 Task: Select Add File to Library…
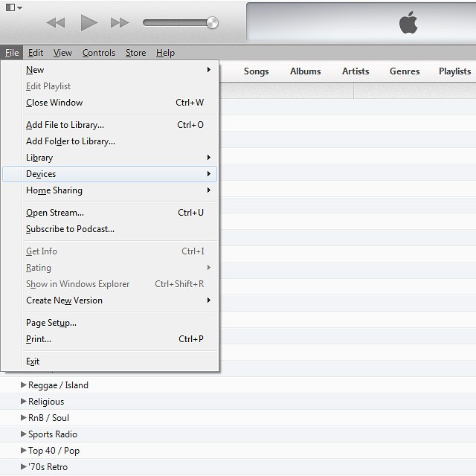click(65, 125)
